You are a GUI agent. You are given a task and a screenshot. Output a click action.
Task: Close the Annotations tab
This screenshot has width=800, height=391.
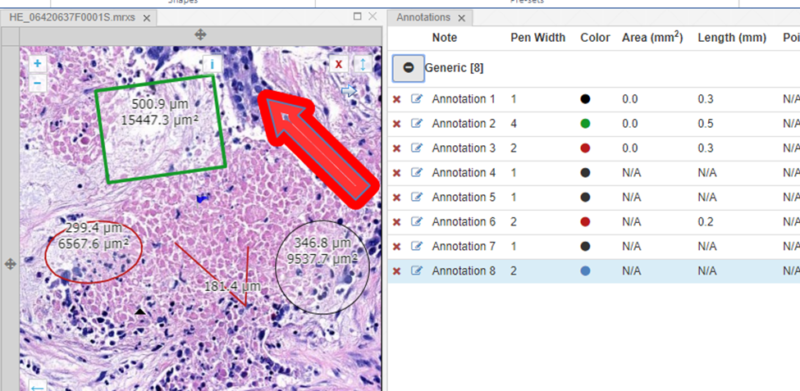click(461, 18)
